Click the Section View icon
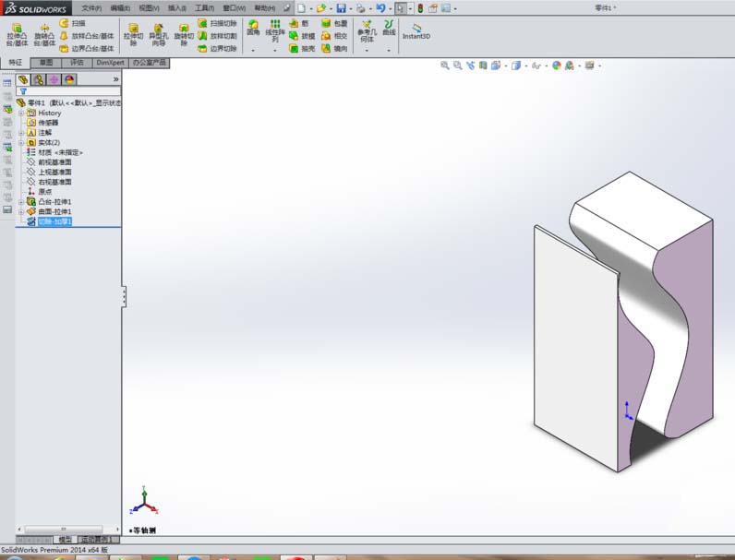 point(483,66)
